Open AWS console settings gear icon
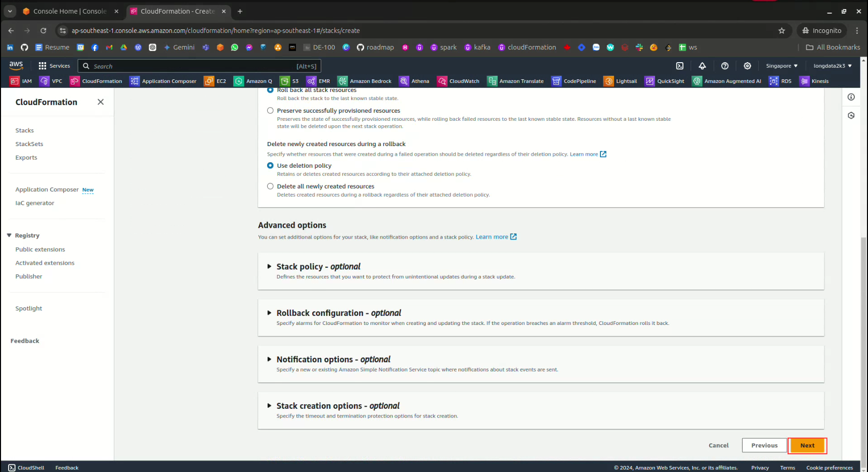The height and width of the screenshot is (472, 868). [747, 66]
